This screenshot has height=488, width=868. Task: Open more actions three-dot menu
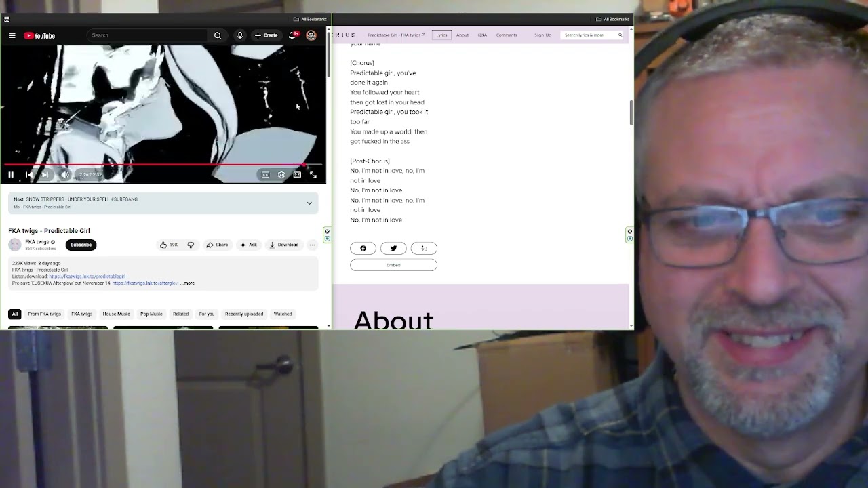tap(313, 245)
